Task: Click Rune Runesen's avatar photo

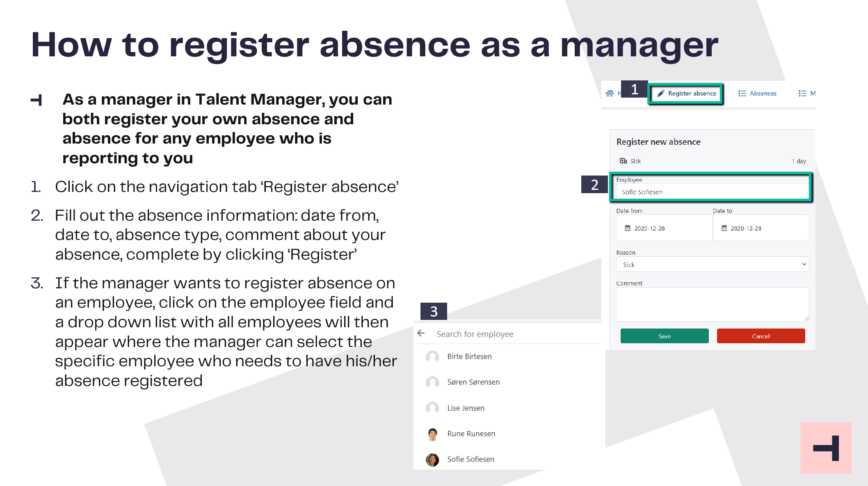Action: (x=432, y=434)
